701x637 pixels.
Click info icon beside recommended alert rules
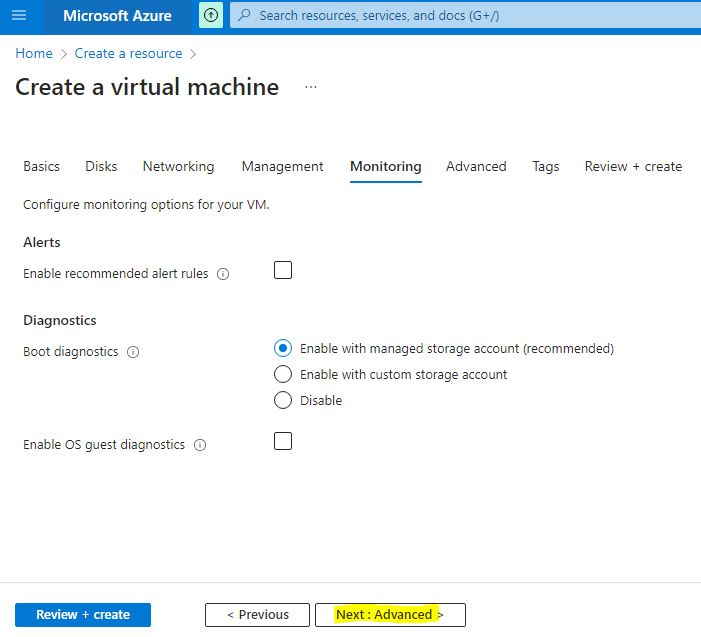coord(223,274)
